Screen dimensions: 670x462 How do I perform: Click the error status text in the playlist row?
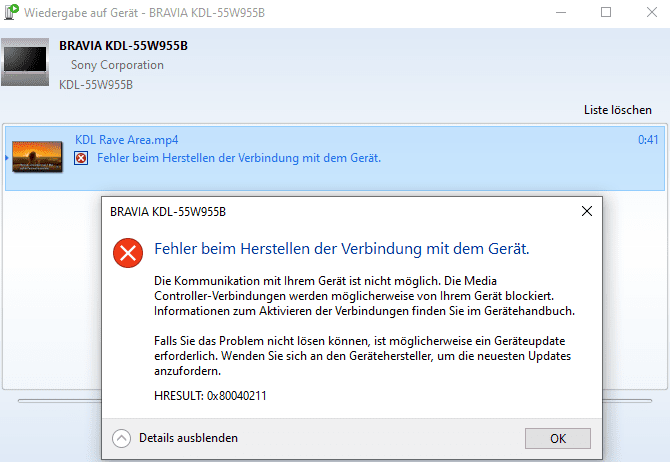(239, 158)
